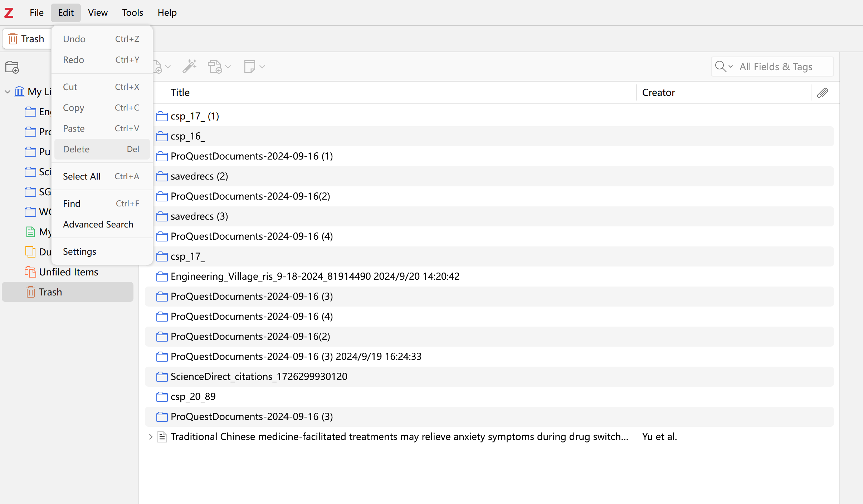
Task: Sort by the Title column header
Action: point(395,93)
